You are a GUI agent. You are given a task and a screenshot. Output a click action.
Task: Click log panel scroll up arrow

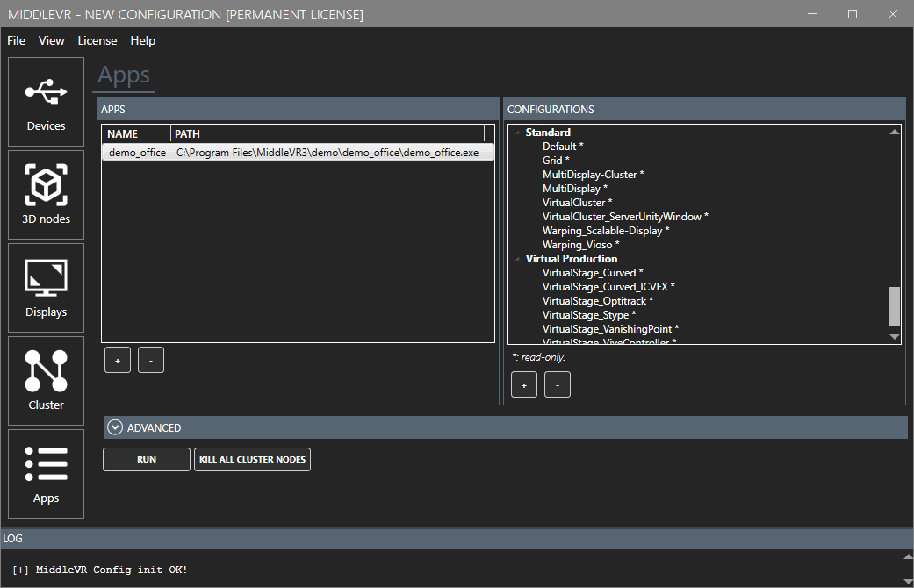[908, 556]
